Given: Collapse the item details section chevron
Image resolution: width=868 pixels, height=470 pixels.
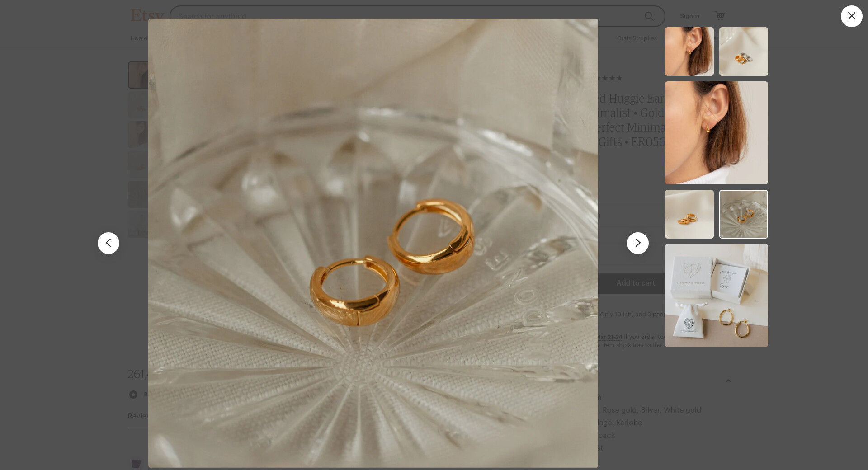Looking at the screenshot, I should pos(728,381).
